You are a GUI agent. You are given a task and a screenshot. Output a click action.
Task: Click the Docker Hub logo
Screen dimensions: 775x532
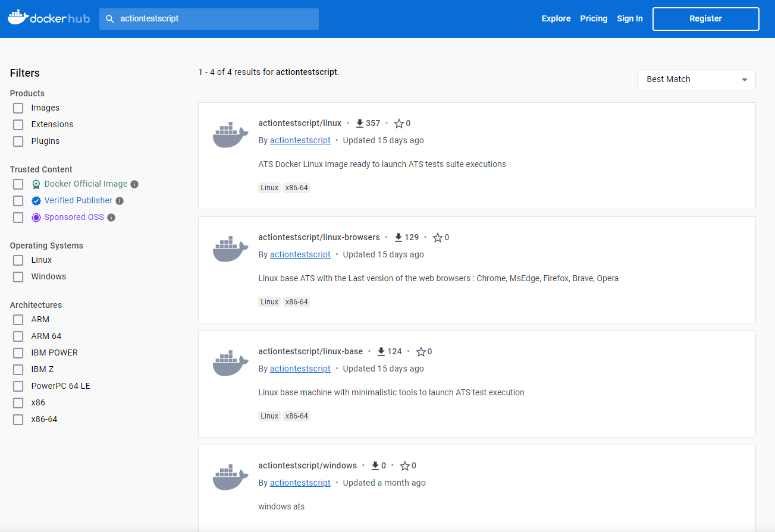[x=49, y=18]
